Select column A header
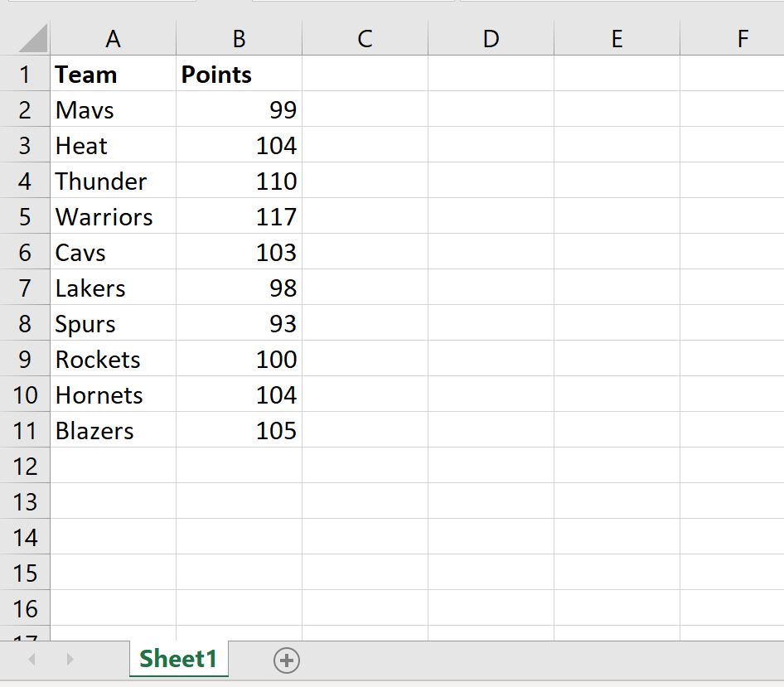This screenshot has width=784, height=687. click(x=114, y=38)
